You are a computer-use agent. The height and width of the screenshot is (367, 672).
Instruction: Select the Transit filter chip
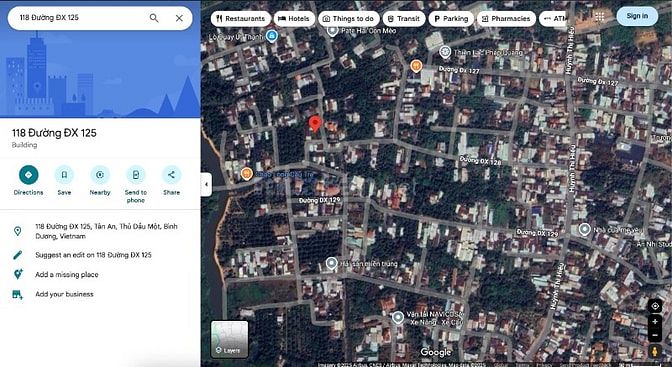click(x=404, y=19)
